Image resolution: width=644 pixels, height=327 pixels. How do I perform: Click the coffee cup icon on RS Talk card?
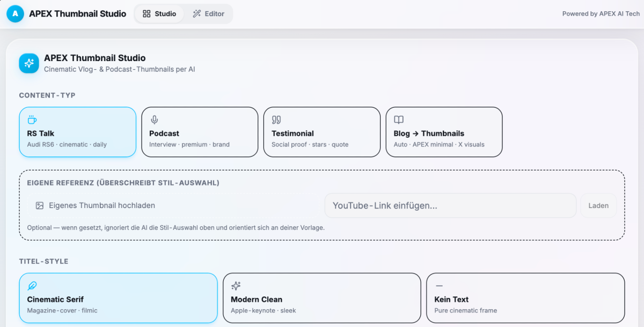point(32,120)
